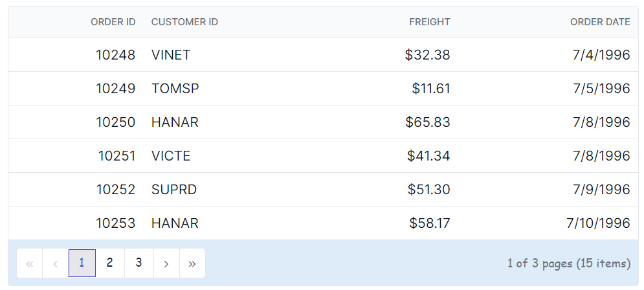Image resolution: width=644 pixels, height=290 pixels.
Task: Sort by the Order Date column header
Action: (x=599, y=22)
